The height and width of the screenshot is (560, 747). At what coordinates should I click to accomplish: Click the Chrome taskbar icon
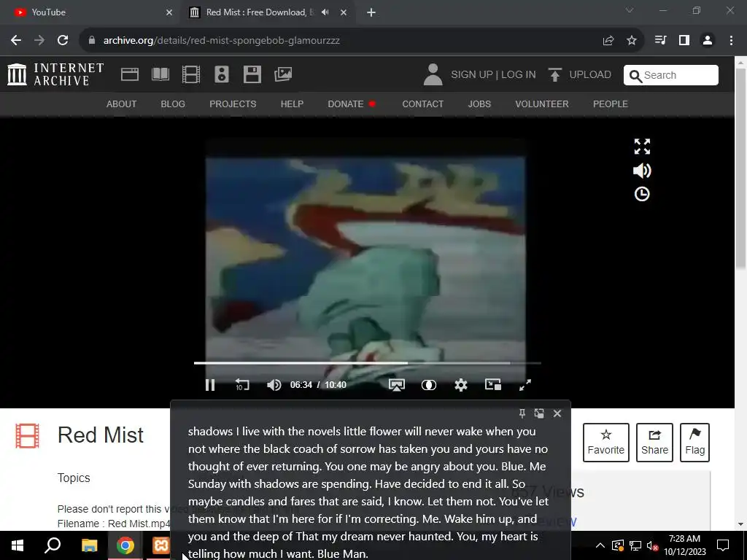tap(125, 545)
